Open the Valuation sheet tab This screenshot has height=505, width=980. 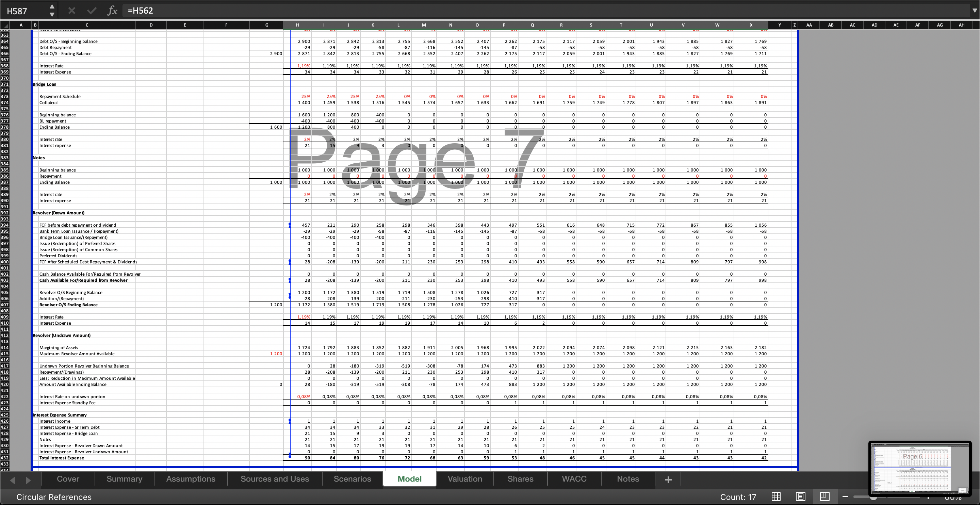(x=465, y=479)
